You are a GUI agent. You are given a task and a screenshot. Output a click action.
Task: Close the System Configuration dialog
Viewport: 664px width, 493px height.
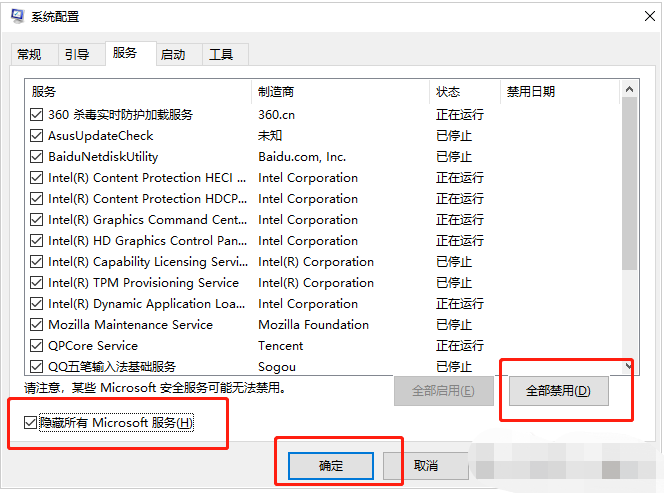(x=650, y=17)
